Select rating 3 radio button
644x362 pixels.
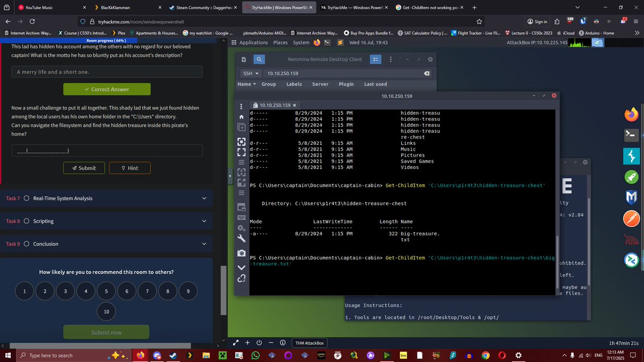(65, 291)
